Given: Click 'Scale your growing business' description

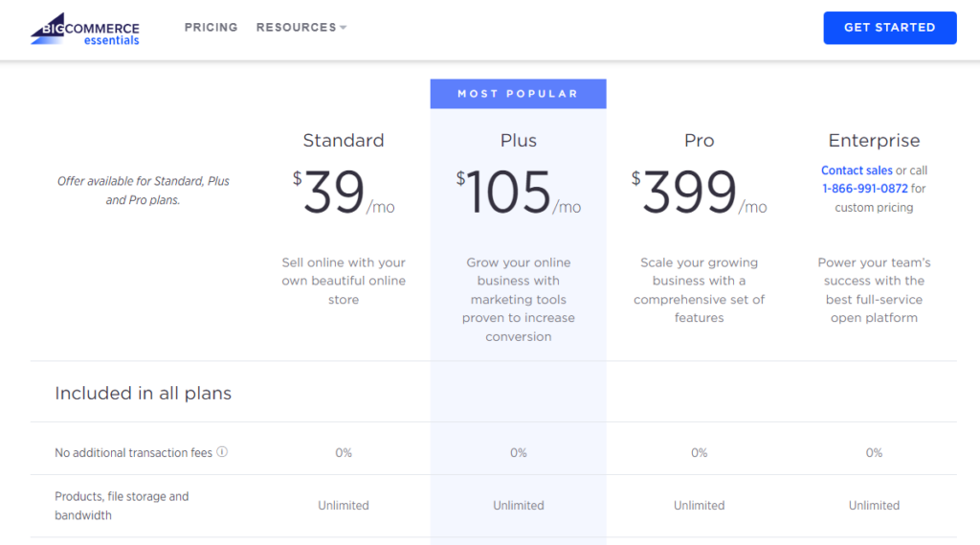Looking at the screenshot, I should (699, 289).
